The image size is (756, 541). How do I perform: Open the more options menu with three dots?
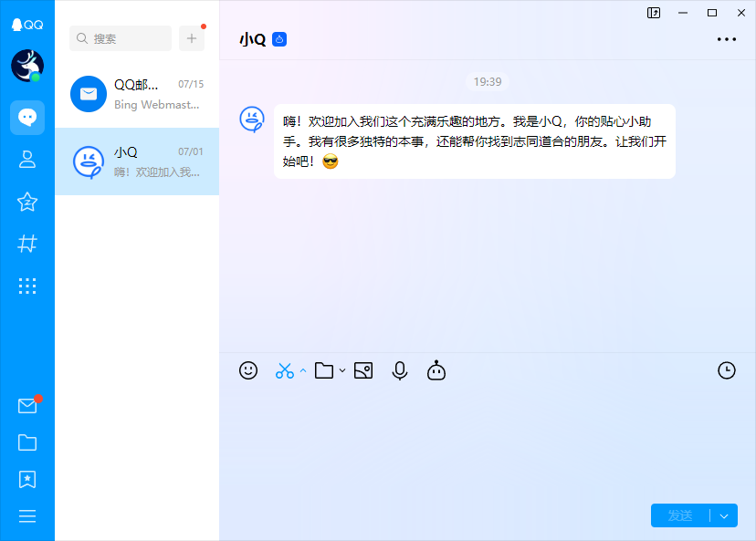[727, 39]
